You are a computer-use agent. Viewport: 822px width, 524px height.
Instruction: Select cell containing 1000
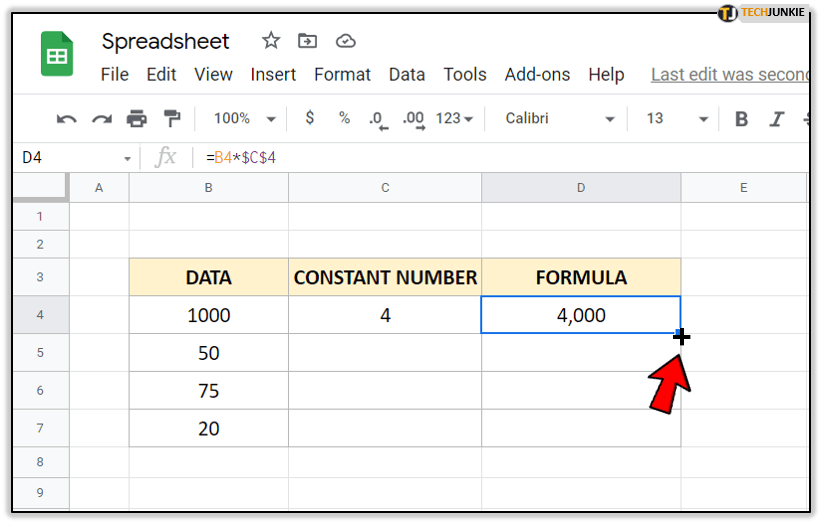click(x=208, y=315)
